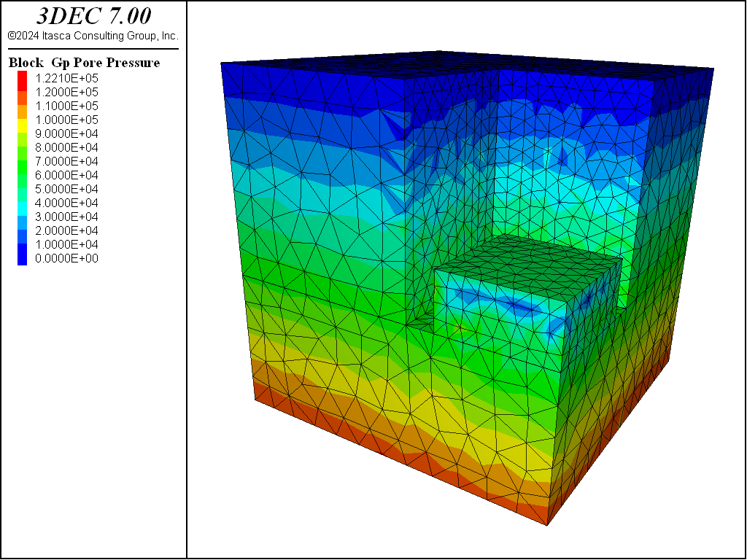
Task: Click the '3DEC 7.00' title text
Action: click(x=94, y=16)
